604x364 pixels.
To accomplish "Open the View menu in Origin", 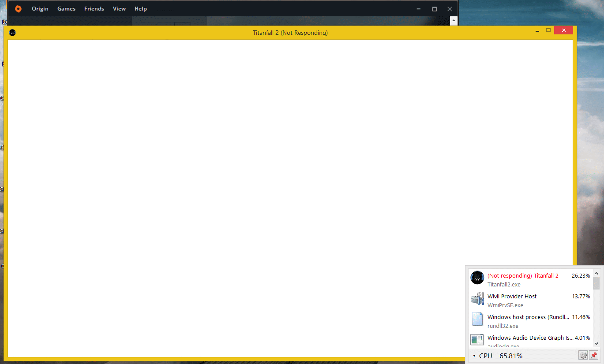I will [x=119, y=9].
